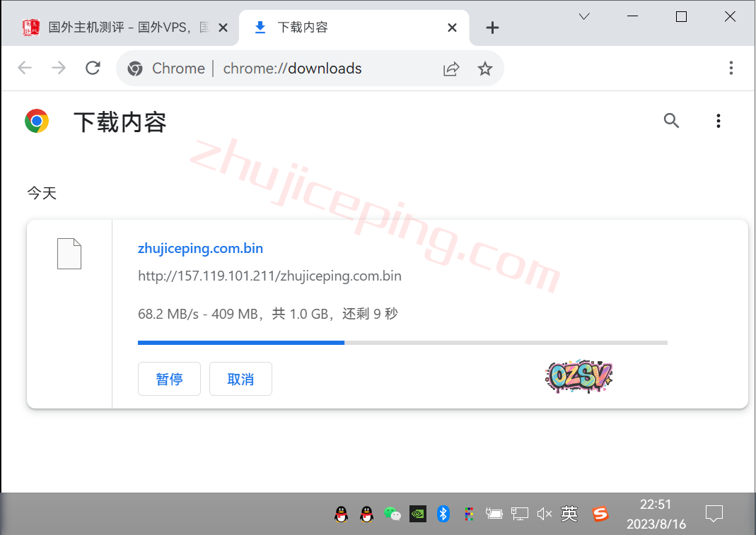The image size is (756, 535).
Task: Click the share icon in address bar
Action: point(451,69)
